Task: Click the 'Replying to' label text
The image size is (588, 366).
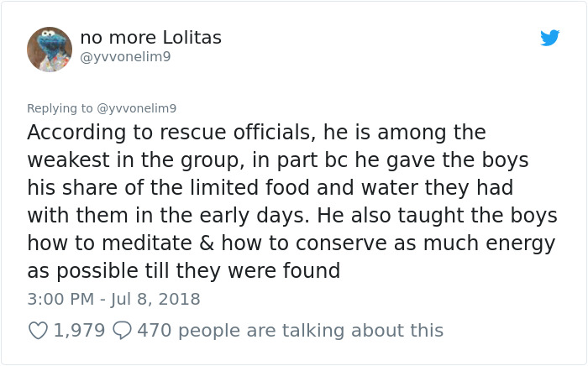Action: (60, 108)
